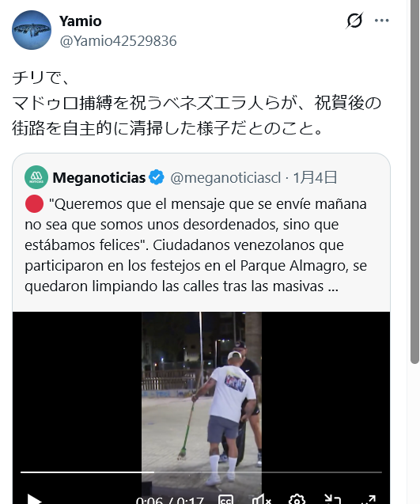The image size is (420, 504).
Task: Unmute the video sound
Action: 261,500
